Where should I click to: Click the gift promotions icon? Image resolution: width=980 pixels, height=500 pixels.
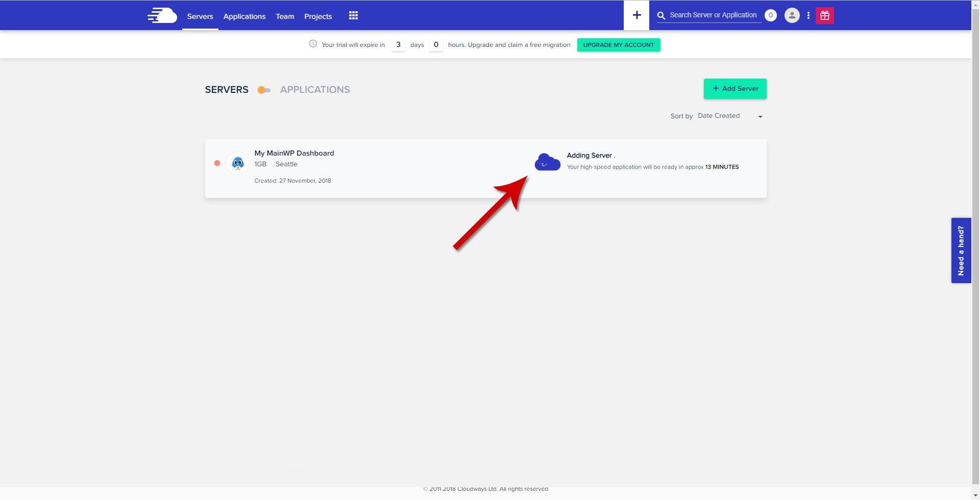tap(825, 15)
